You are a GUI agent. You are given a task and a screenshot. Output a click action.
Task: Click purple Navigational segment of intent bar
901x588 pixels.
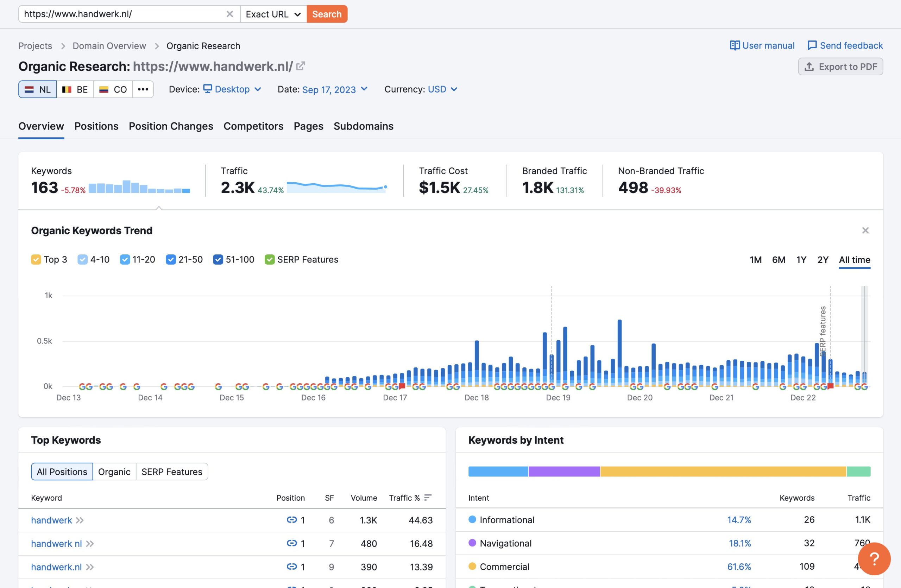click(564, 472)
